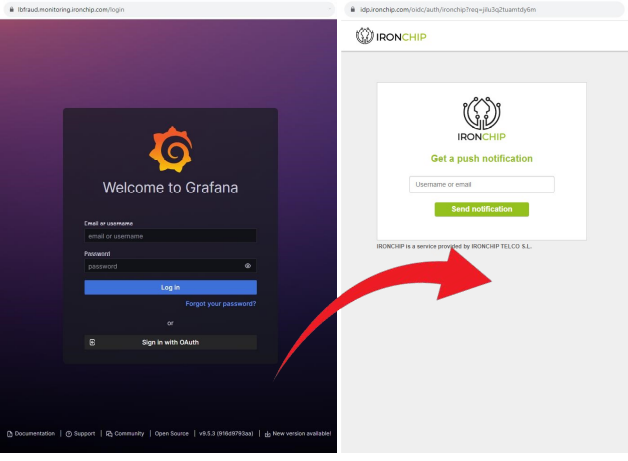Click the lock icon in Ironchip address bar
The width and height of the screenshot is (628, 461).
click(352, 10)
